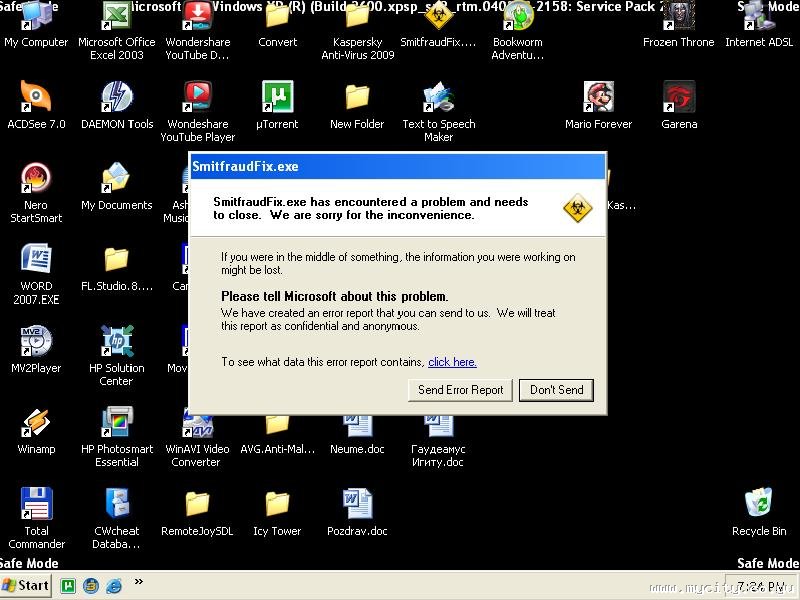Viewport: 800px width, 600px height.
Task: Click the Don't Send button
Action: pos(556,390)
